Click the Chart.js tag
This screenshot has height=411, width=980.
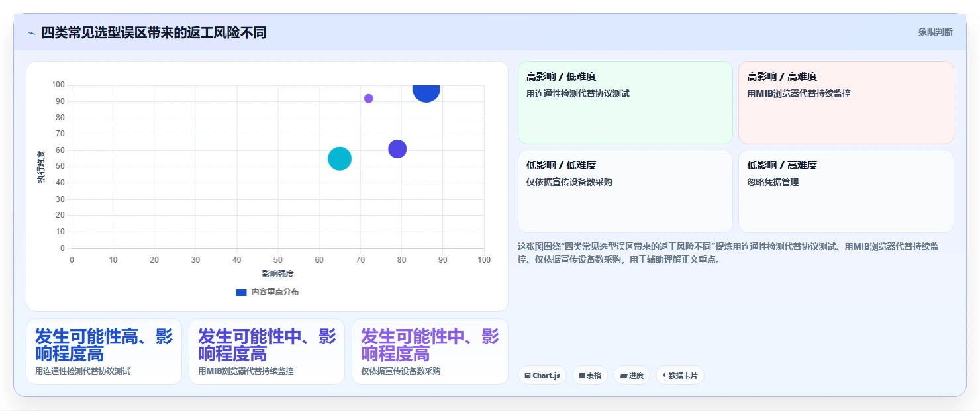point(542,375)
